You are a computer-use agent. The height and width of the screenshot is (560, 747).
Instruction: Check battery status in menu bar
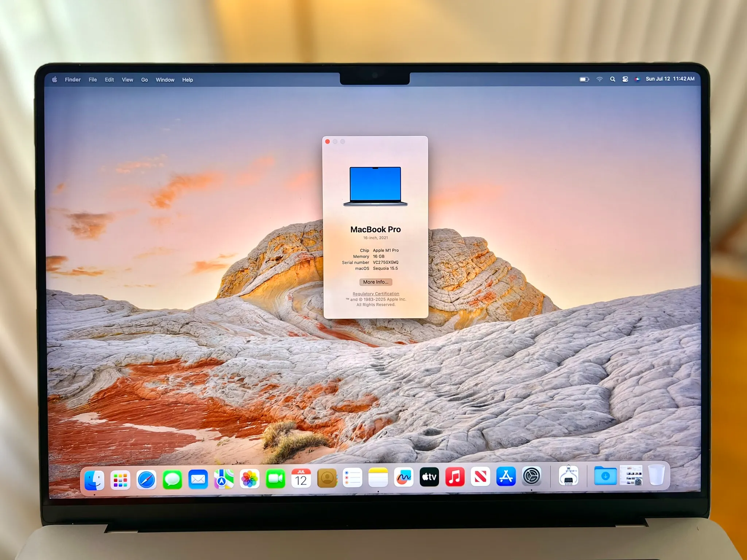tap(584, 79)
